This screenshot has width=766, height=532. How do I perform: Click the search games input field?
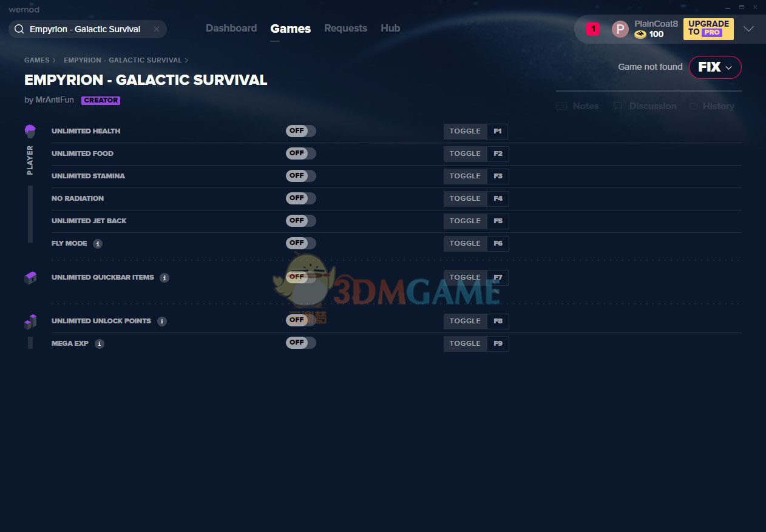pos(87,29)
